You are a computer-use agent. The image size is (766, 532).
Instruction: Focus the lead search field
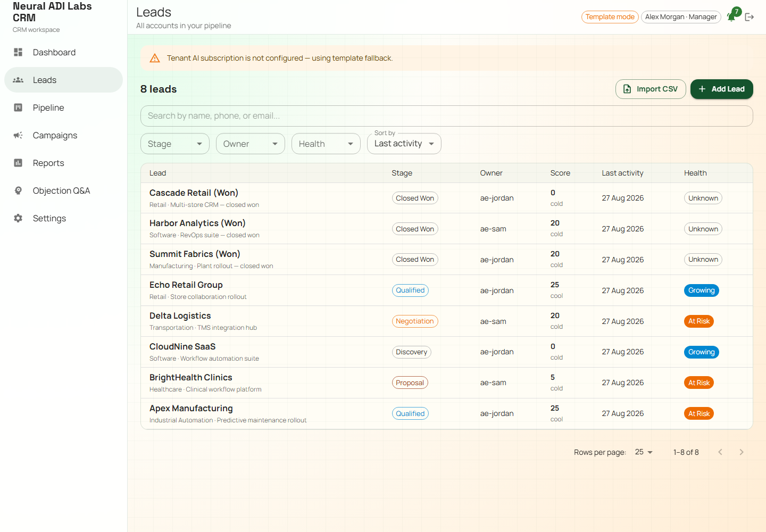pos(447,116)
